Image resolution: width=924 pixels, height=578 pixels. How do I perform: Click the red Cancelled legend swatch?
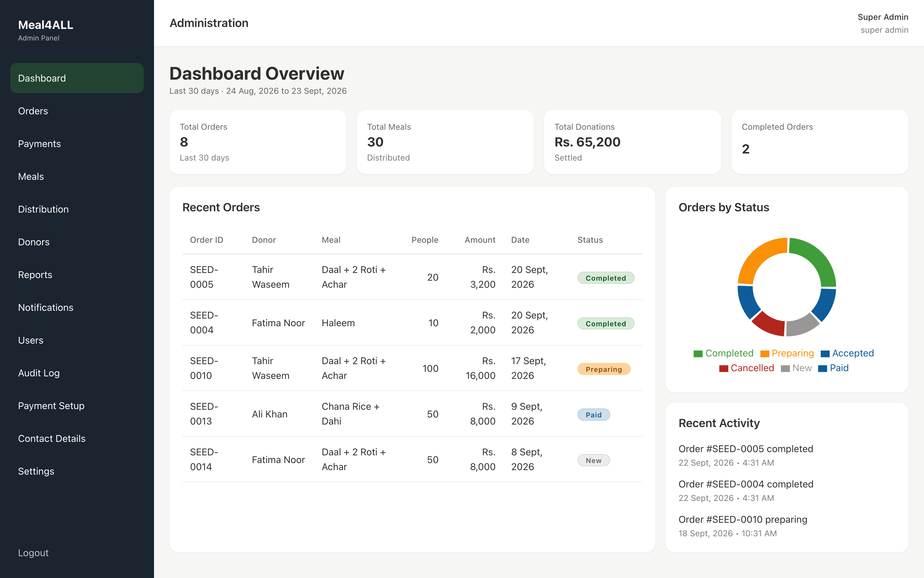(723, 369)
